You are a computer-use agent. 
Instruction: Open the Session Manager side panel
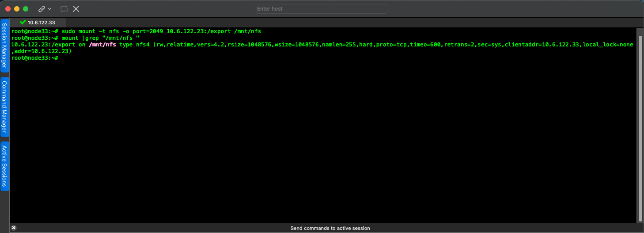[5, 45]
